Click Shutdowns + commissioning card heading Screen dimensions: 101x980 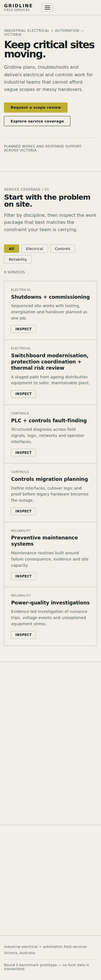[50, 297]
